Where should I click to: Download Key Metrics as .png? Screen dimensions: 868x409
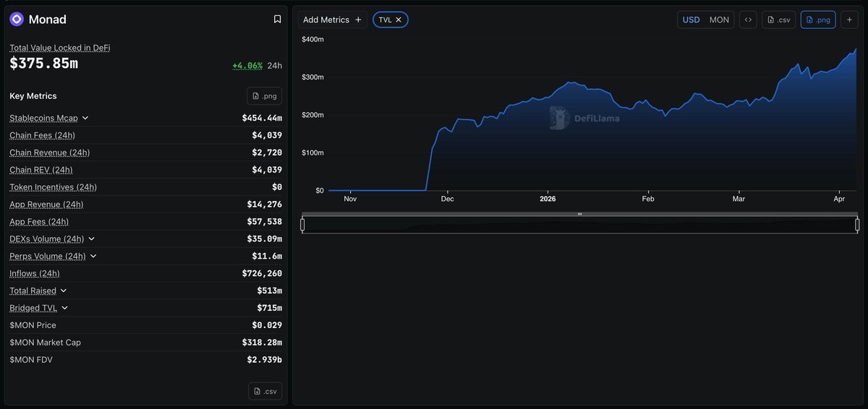click(x=264, y=96)
